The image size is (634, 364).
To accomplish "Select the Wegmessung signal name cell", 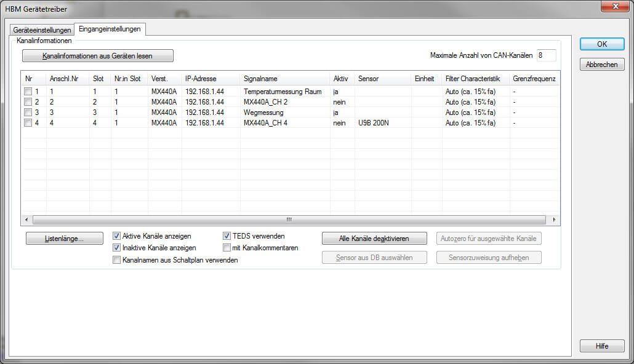I will [263, 113].
